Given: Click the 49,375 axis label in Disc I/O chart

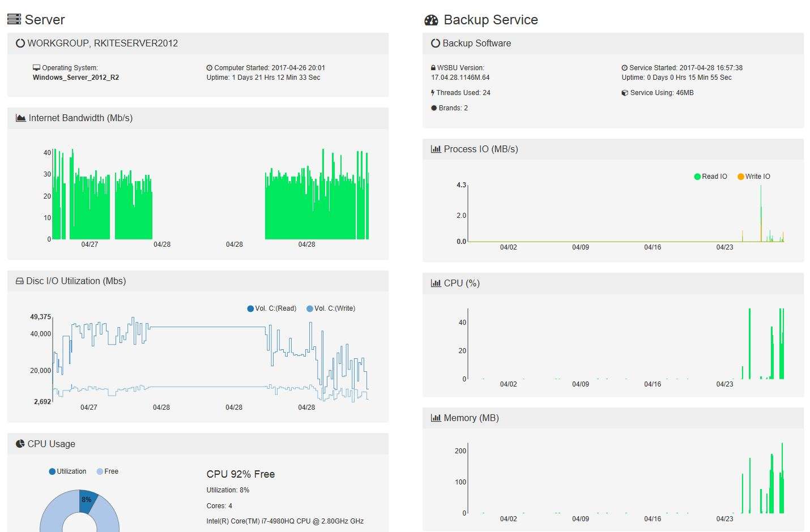Looking at the screenshot, I should (41, 317).
